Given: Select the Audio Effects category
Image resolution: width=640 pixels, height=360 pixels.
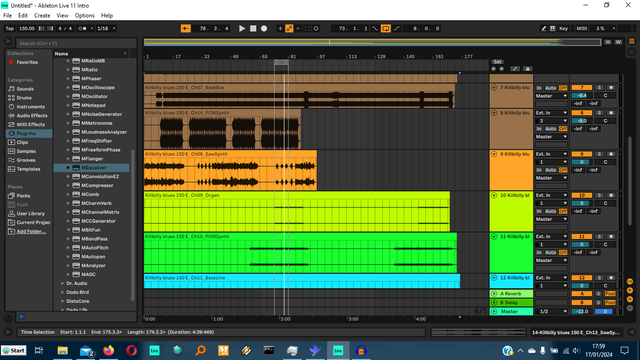Looking at the screenshot, I should (x=32, y=116).
